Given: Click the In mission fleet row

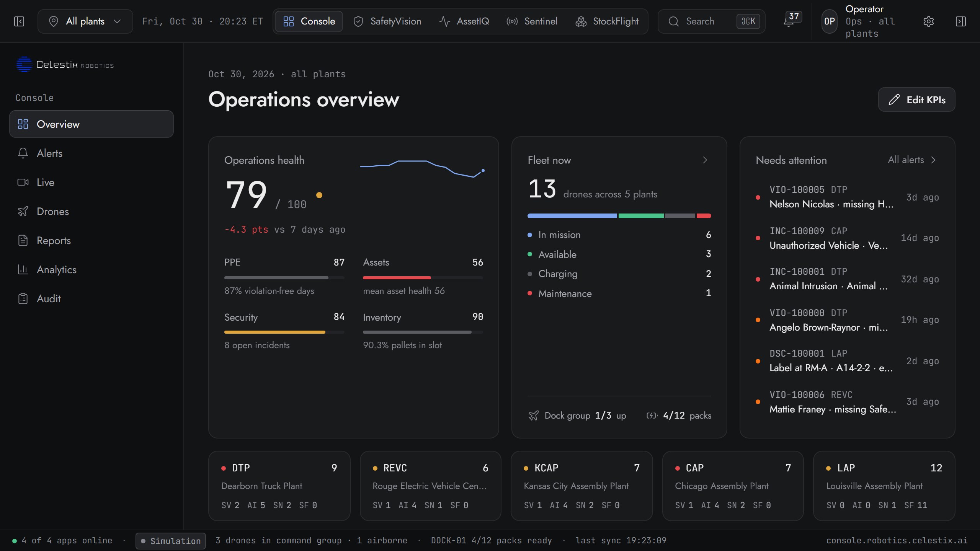Looking at the screenshot, I should click(619, 235).
